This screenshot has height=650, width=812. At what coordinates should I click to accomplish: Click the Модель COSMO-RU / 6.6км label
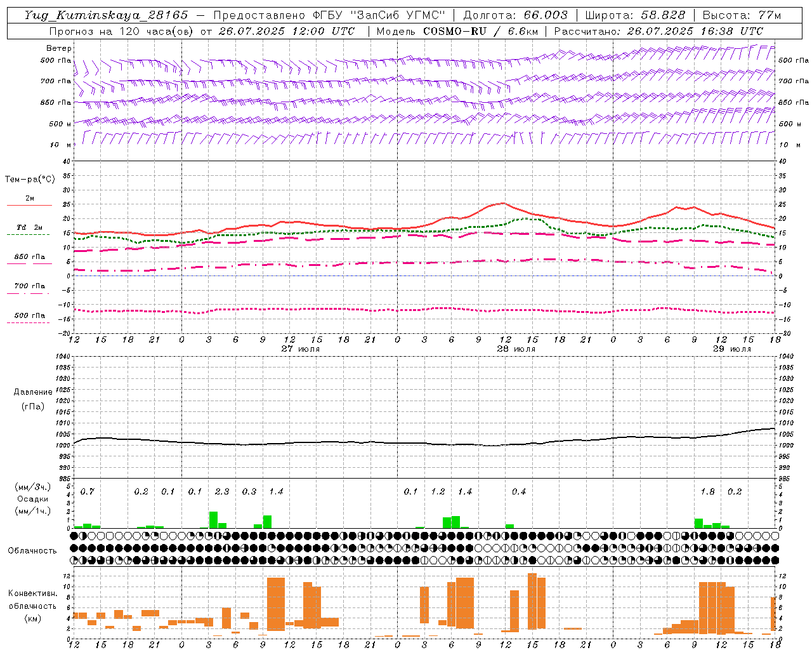pos(457,30)
